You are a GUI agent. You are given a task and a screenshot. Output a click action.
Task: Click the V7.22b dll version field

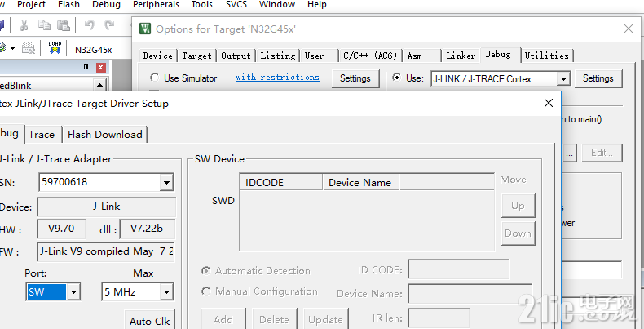coord(147,229)
